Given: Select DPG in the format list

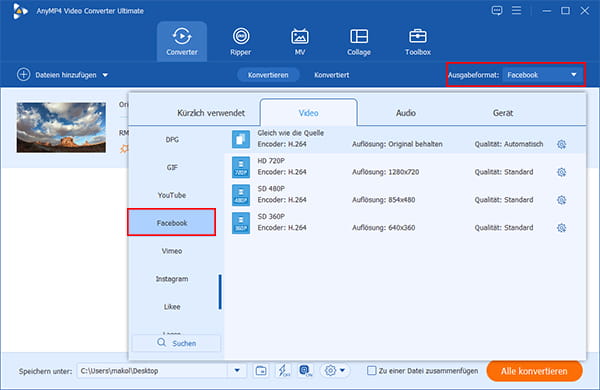Looking at the screenshot, I should (172, 140).
